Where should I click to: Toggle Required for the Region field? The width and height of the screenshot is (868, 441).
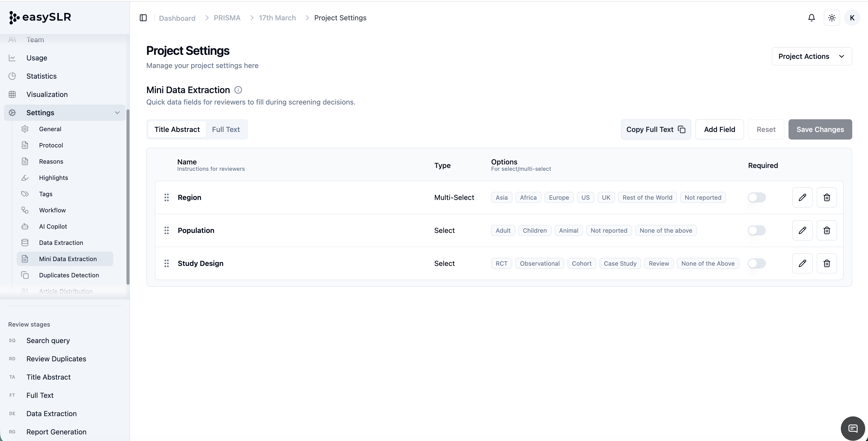(757, 197)
